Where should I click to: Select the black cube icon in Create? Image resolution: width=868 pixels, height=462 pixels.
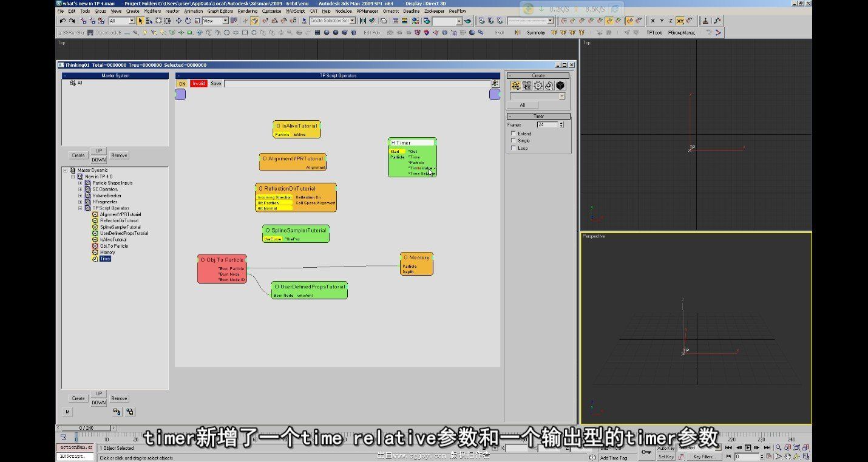pyautogui.click(x=560, y=86)
